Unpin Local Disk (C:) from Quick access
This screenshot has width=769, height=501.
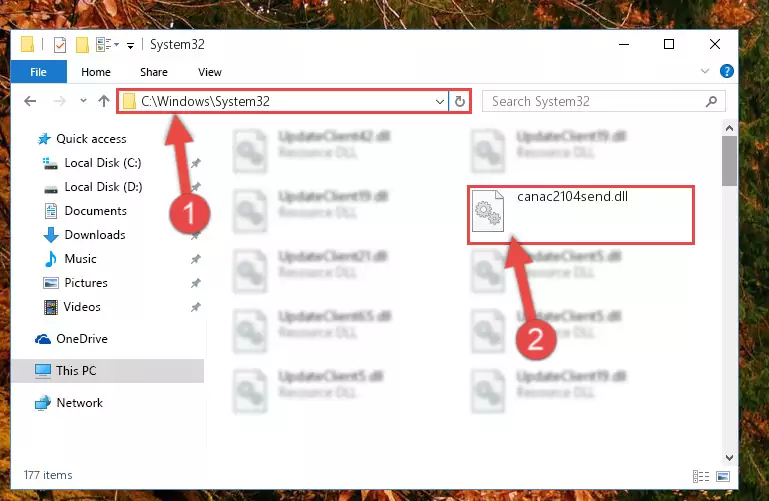click(x=196, y=163)
